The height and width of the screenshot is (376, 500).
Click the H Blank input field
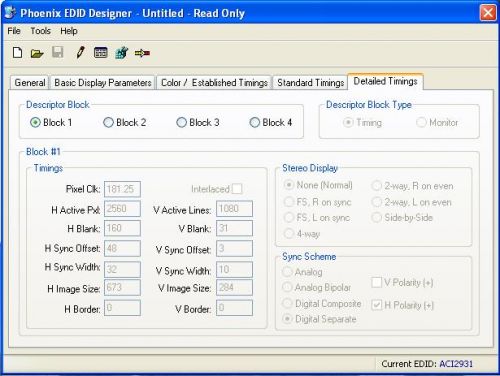tap(122, 228)
